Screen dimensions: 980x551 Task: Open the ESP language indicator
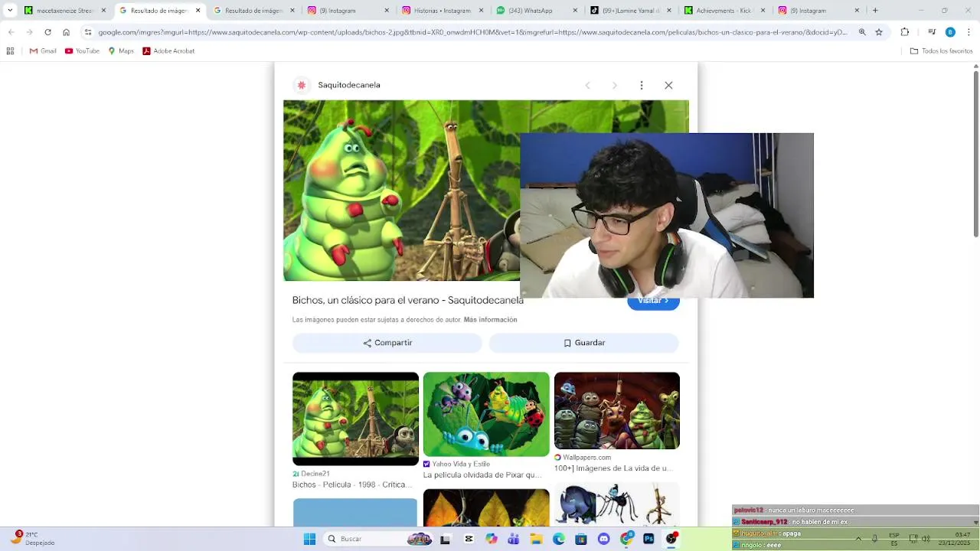(x=894, y=539)
